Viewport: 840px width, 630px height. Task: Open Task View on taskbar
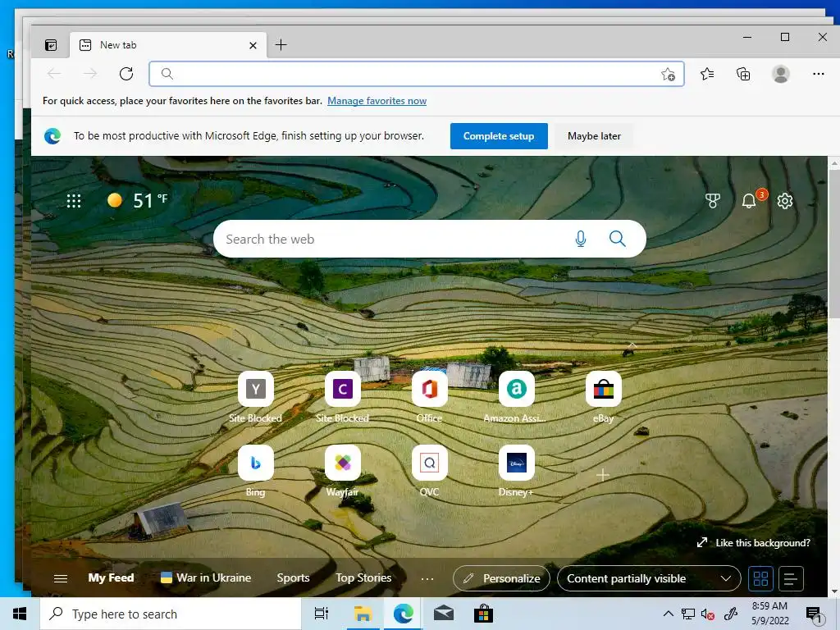pos(322,614)
